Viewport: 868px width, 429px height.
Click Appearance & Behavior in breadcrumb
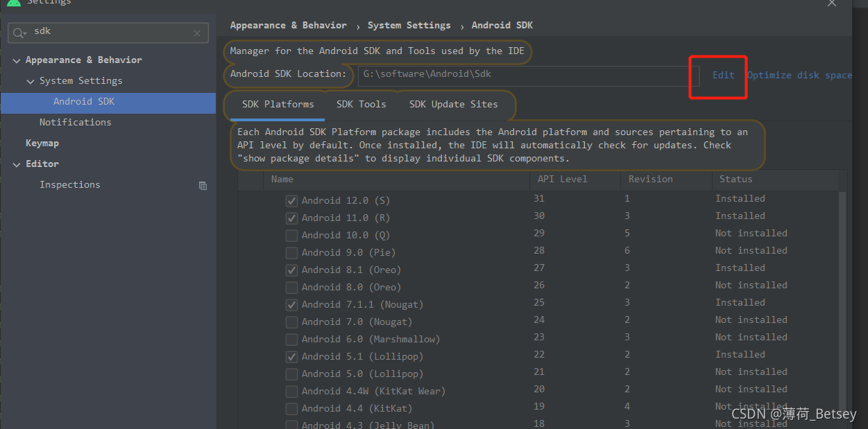pos(288,25)
